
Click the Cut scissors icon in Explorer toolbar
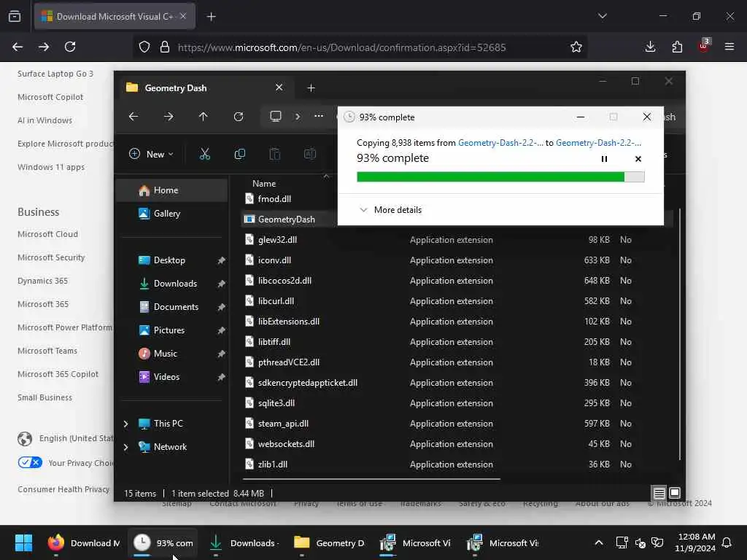click(204, 154)
